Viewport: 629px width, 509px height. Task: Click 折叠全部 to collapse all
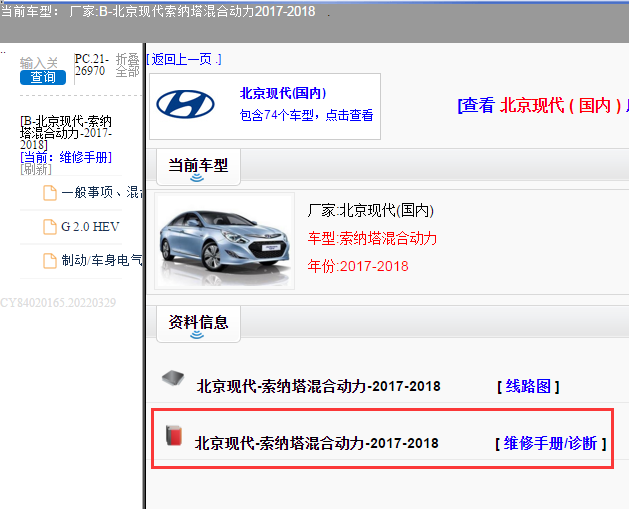pyautogui.click(x=128, y=65)
